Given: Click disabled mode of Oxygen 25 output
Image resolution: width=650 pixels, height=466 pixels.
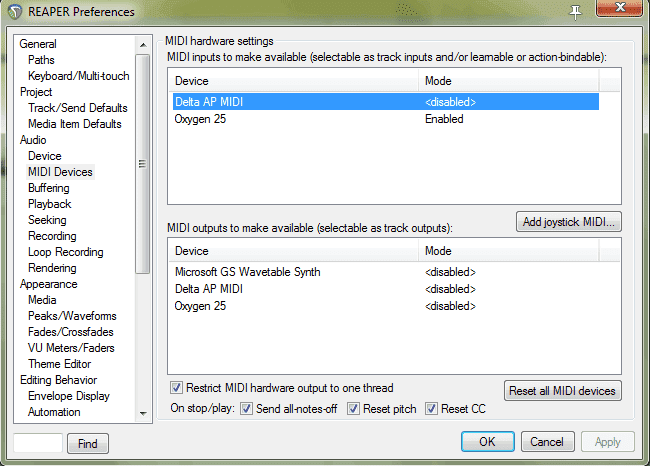Looking at the screenshot, I should pos(450,306).
